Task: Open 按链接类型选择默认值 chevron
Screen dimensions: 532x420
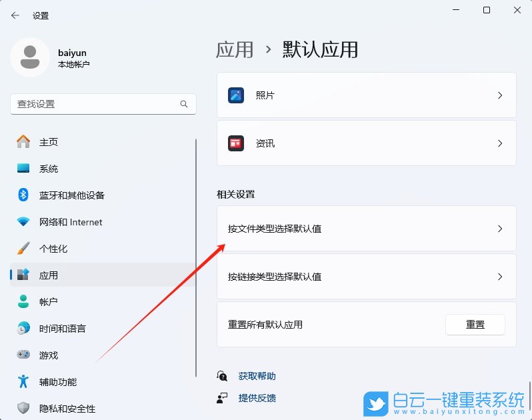Action: click(x=500, y=277)
